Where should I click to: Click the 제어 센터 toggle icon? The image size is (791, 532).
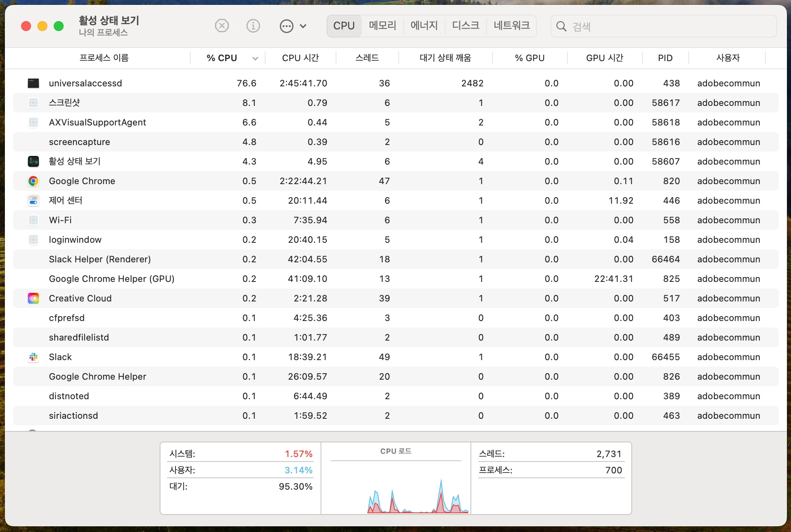pos(33,200)
